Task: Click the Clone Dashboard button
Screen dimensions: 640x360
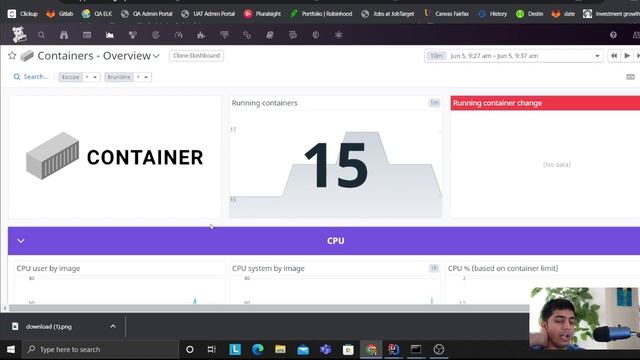Action: coord(196,56)
